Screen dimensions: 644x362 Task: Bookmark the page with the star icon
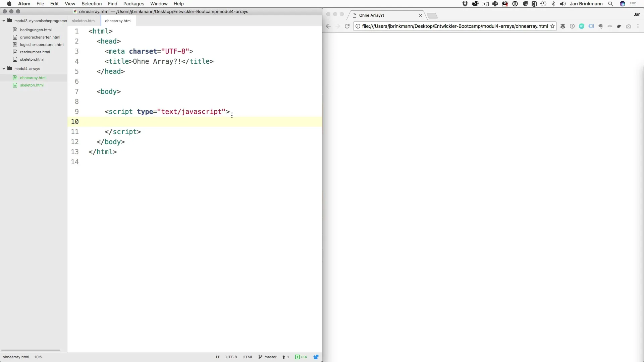(x=552, y=26)
